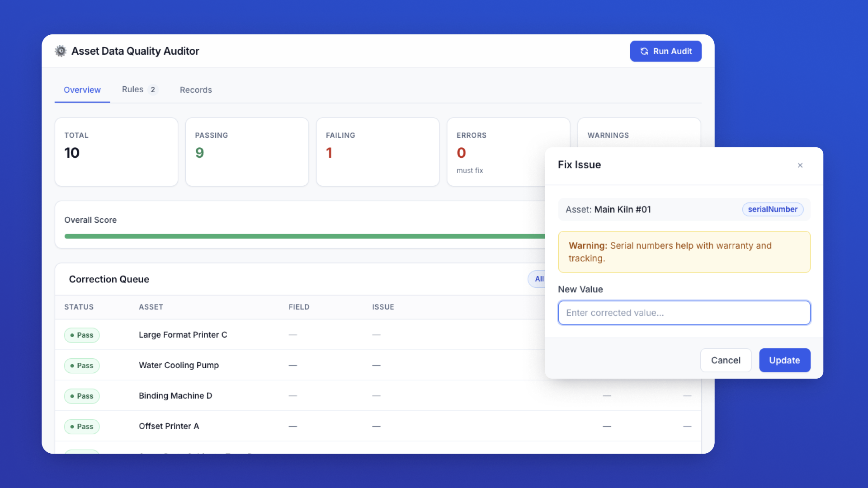Close the Fix Issue dialog
This screenshot has height=488, width=868.
tap(800, 165)
